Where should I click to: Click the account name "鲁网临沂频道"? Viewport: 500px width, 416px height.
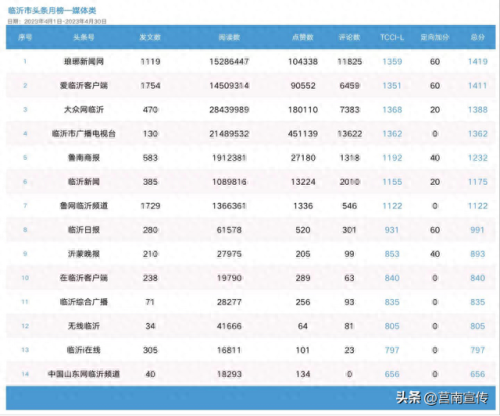point(84,206)
